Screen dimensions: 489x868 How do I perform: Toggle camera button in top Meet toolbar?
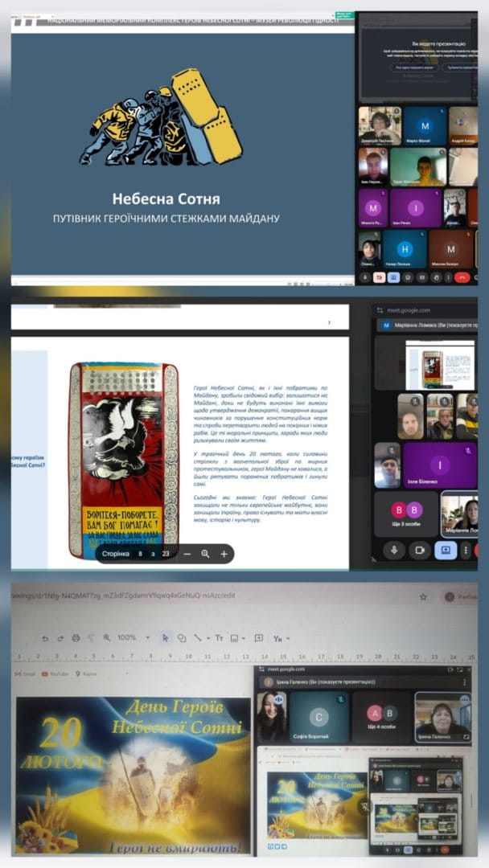click(380, 277)
